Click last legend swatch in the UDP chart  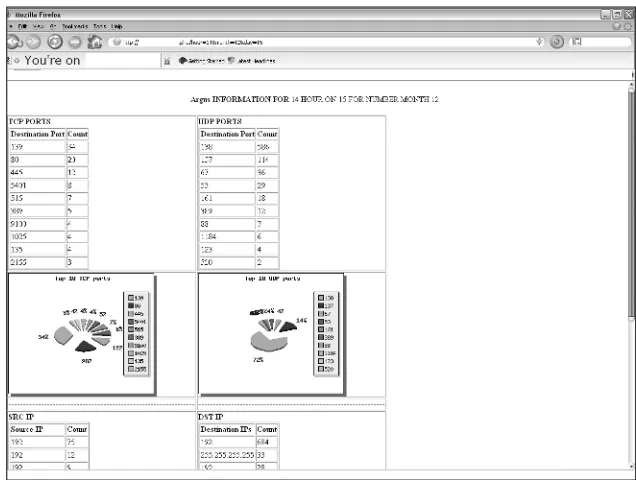click(x=321, y=369)
